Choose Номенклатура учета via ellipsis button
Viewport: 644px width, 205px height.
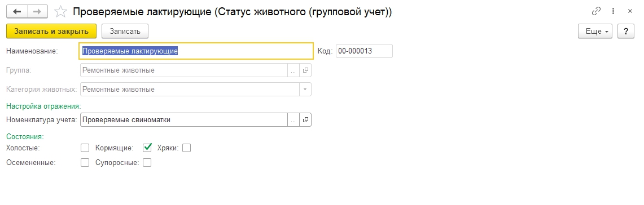pyautogui.click(x=293, y=120)
